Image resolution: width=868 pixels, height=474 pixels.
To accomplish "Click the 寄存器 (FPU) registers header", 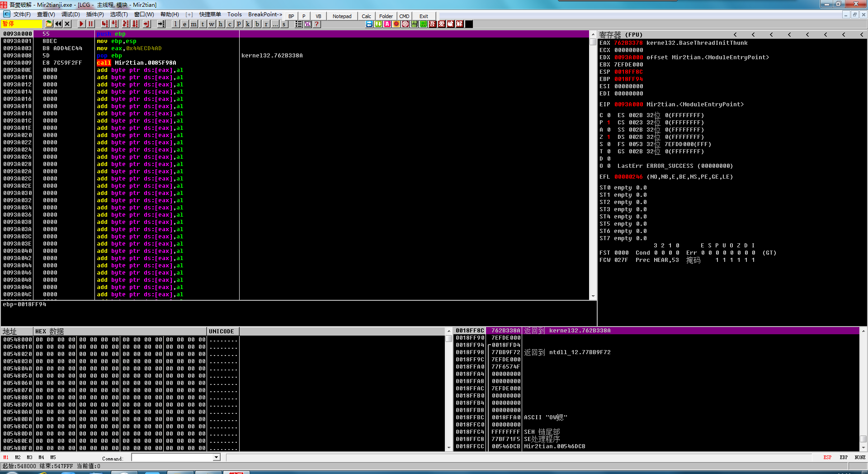I will 621,34.
